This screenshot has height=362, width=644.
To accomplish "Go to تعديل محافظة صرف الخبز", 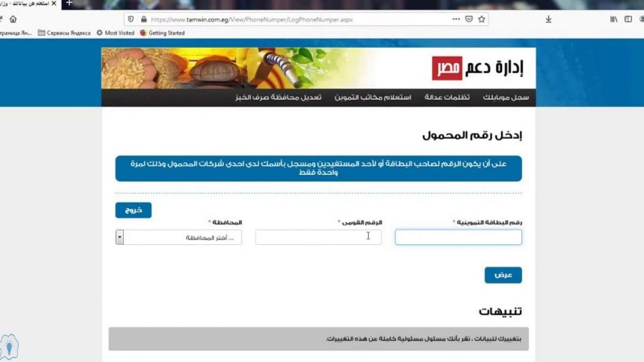I will (279, 97).
